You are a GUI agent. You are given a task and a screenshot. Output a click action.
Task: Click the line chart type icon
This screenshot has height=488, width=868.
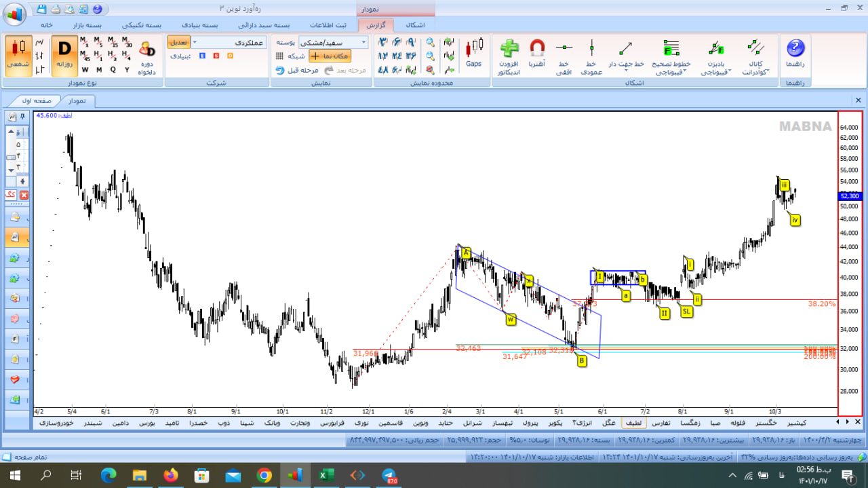(39, 41)
